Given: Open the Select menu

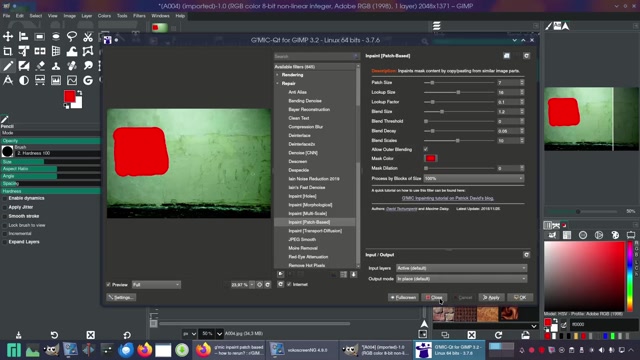Looking at the screenshot, I should tap(36, 16).
